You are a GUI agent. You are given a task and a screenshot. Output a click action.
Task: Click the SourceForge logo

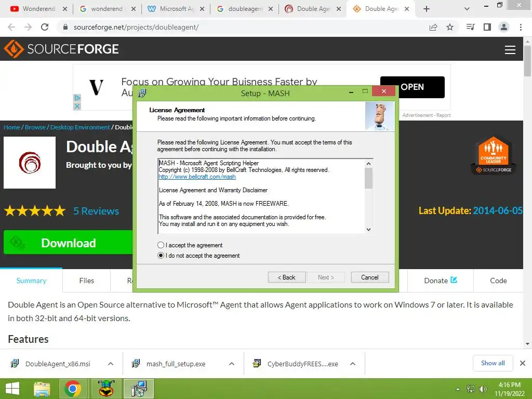point(61,49)
